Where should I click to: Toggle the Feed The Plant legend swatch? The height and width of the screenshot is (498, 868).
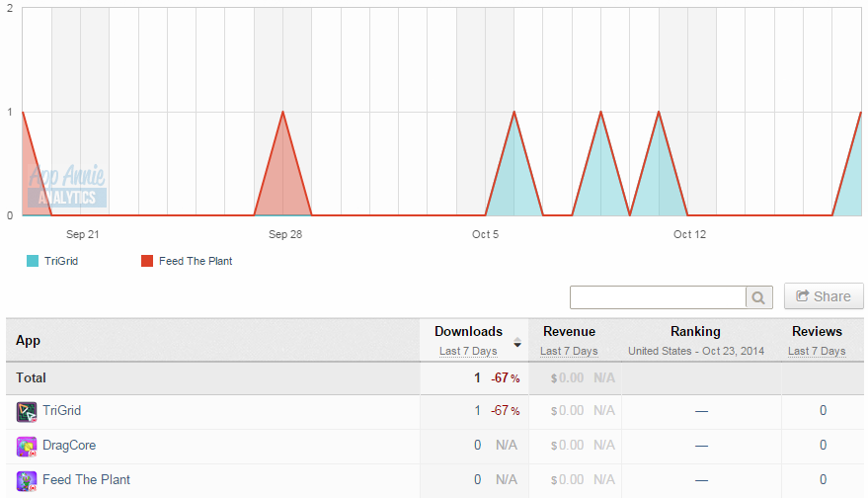pyautogui.click(x=147, y=261)
